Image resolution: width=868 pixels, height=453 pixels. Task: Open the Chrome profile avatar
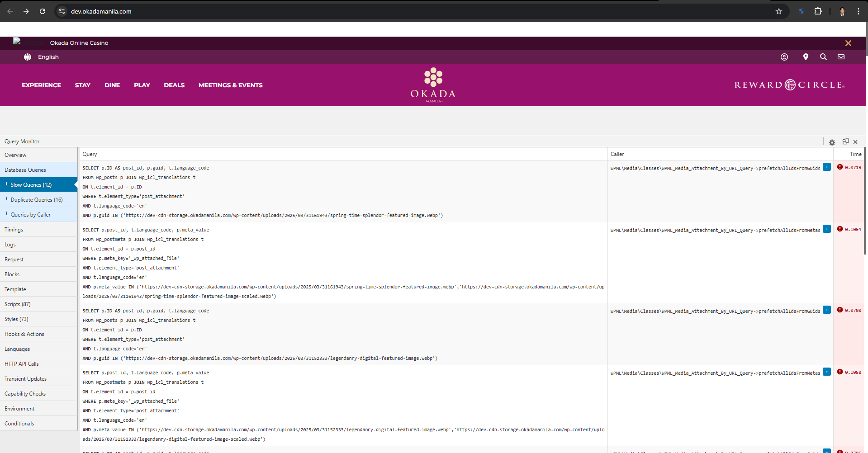point(842,11)
